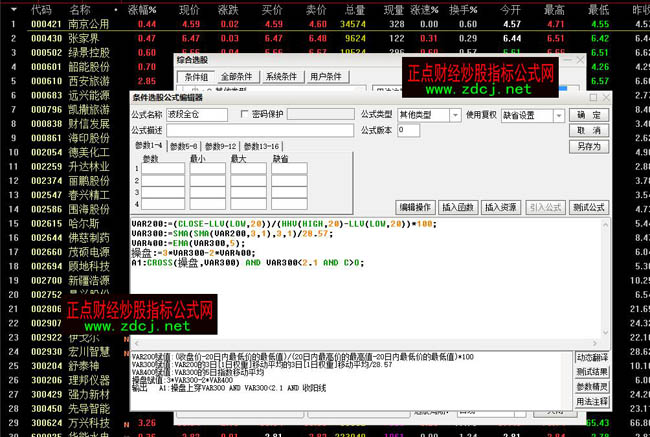Click the 插入函数 button

point(457,207)
